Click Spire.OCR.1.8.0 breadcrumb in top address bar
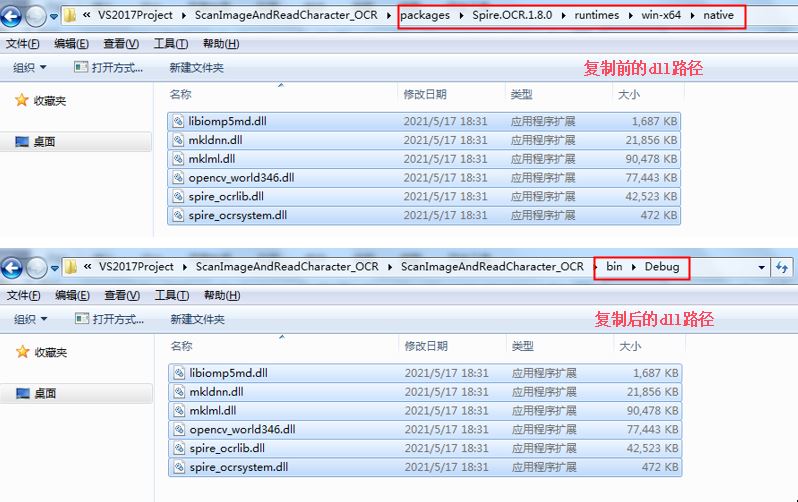This screenshot has height=502, width=798. [x=512, y=15]
